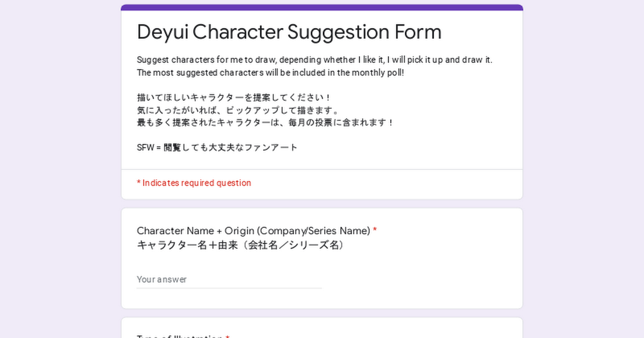Click the partially visible 'Type of Illustration' heading

pos(180,336)
